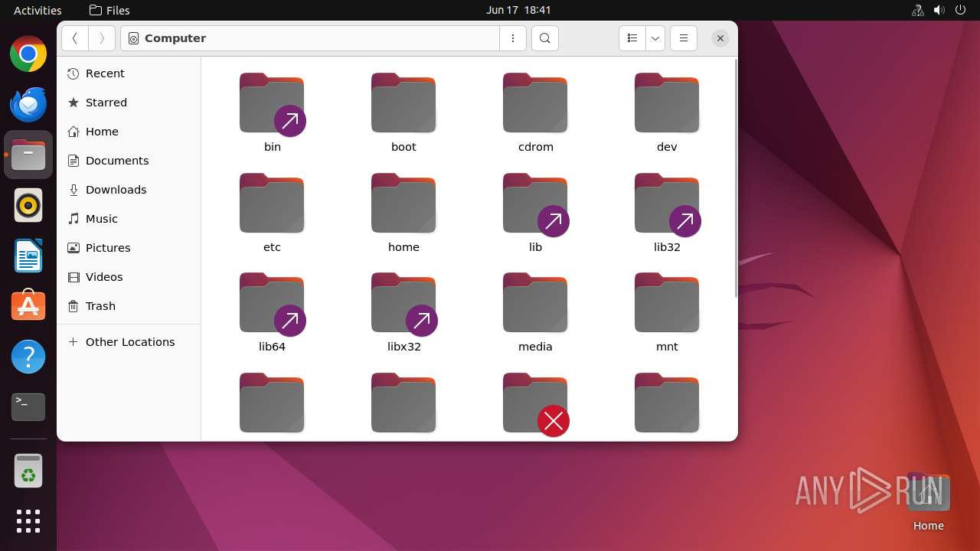This screenshot has height=551, width=980.
Task: Click Files icon in the dock
Action: tap(28, 155)
